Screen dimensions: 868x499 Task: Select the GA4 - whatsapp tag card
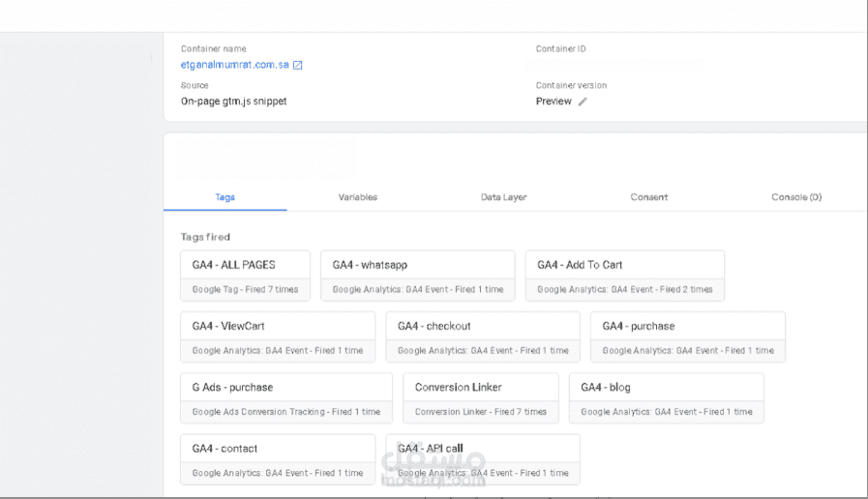[417, 276]
